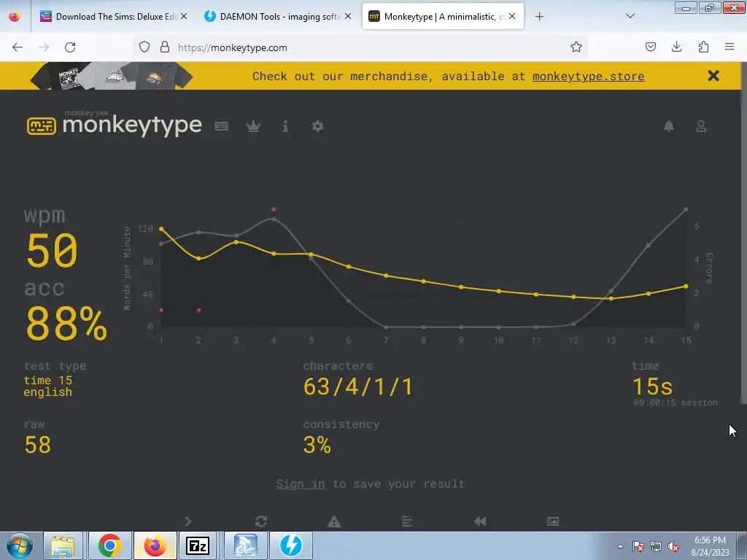
Task: Click the time value 15s
Action: point(652,386)
